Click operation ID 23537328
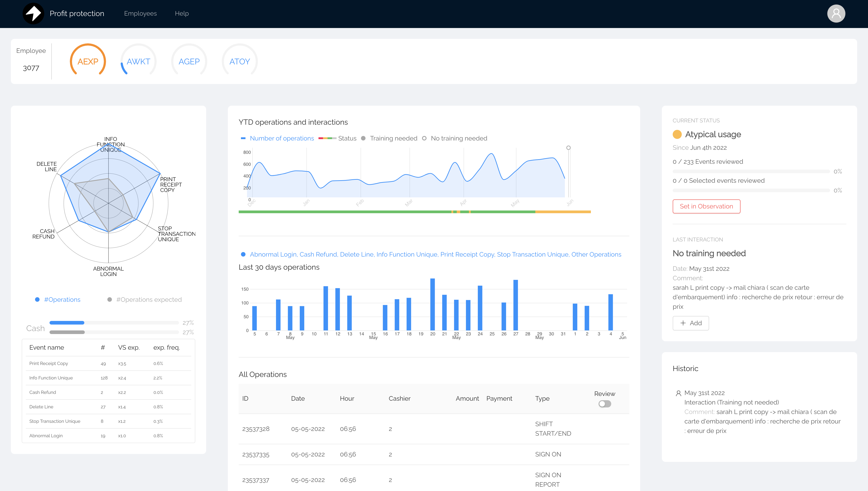Viewport: 868px width, 491px height. 256,429
